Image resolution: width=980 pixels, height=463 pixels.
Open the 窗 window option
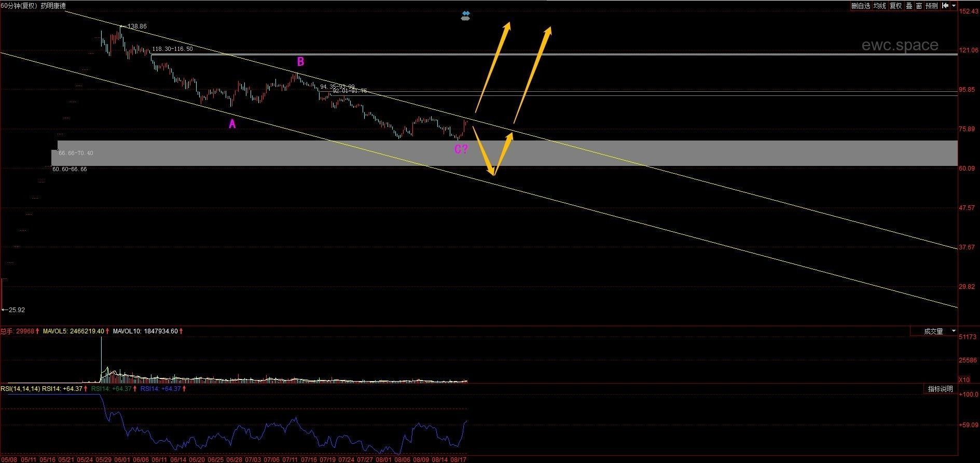coord(919,6)
